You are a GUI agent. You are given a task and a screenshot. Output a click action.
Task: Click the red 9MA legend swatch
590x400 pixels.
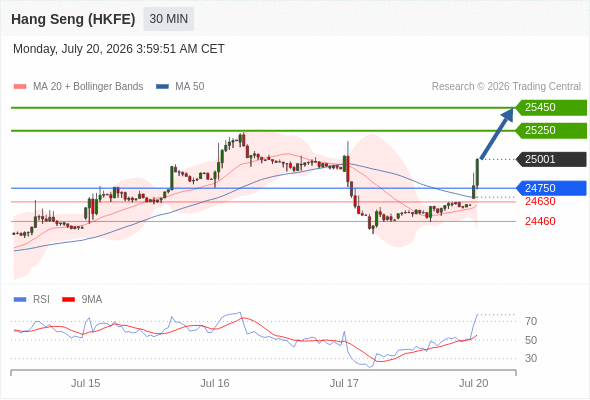68,300
